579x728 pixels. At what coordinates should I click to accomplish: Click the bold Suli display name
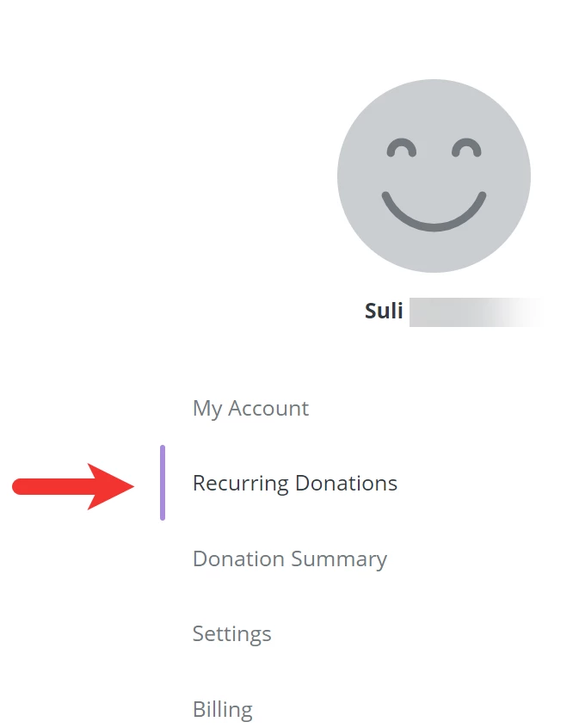point(382,311)
